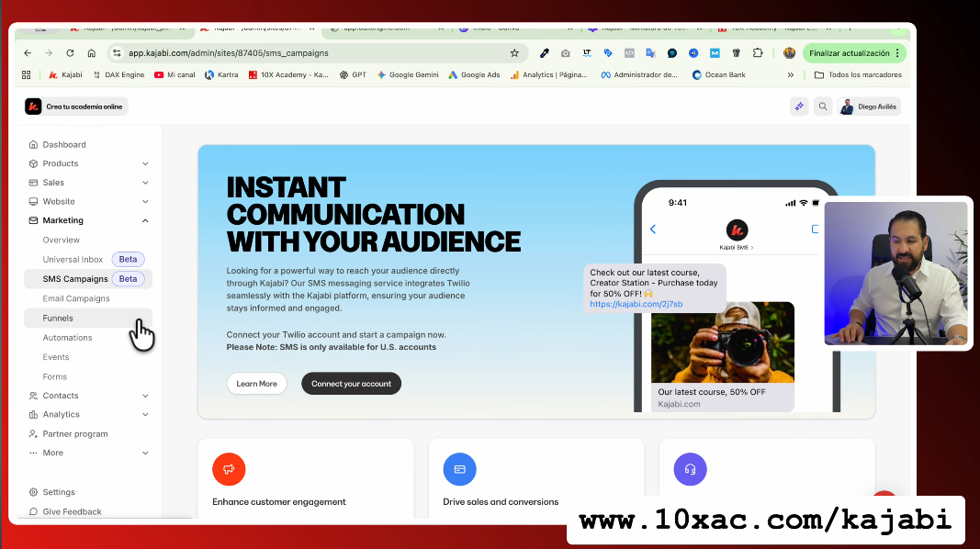The height and width of the screenshot is (549, 980).
Task: Expand the Contacts section chevron
Action: [x=145, y=396]
